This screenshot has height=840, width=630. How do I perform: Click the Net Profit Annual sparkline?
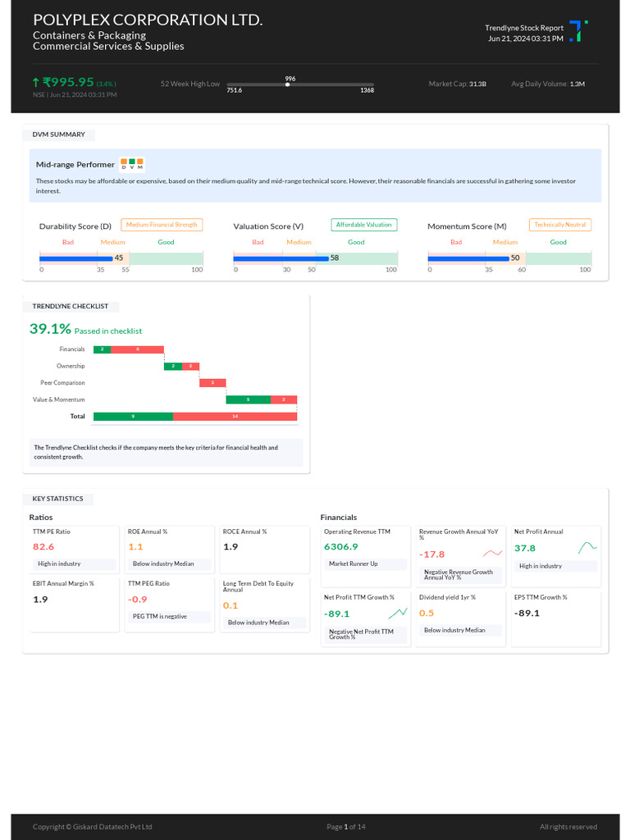587,547
